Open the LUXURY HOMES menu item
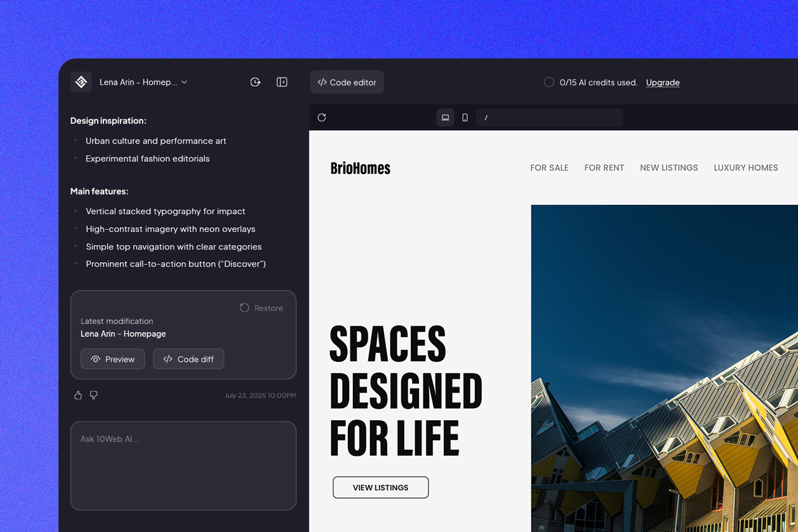Viewport: 798px width, 532px height. (745, 168)
